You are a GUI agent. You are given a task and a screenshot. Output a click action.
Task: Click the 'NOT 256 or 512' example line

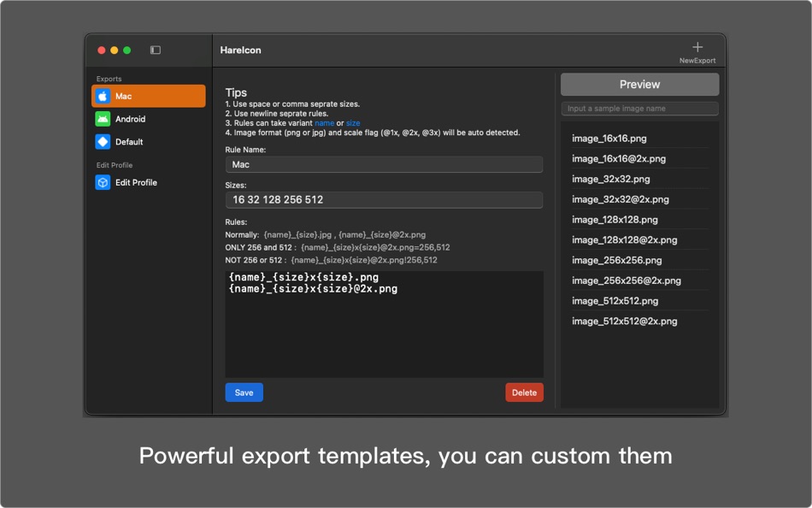pyautogui.click(x=331, y=260)
